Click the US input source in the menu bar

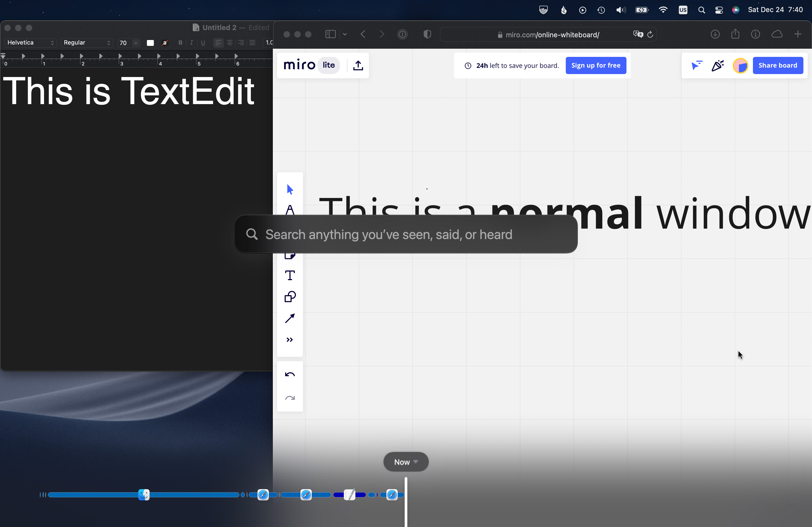tap(683, 10)
